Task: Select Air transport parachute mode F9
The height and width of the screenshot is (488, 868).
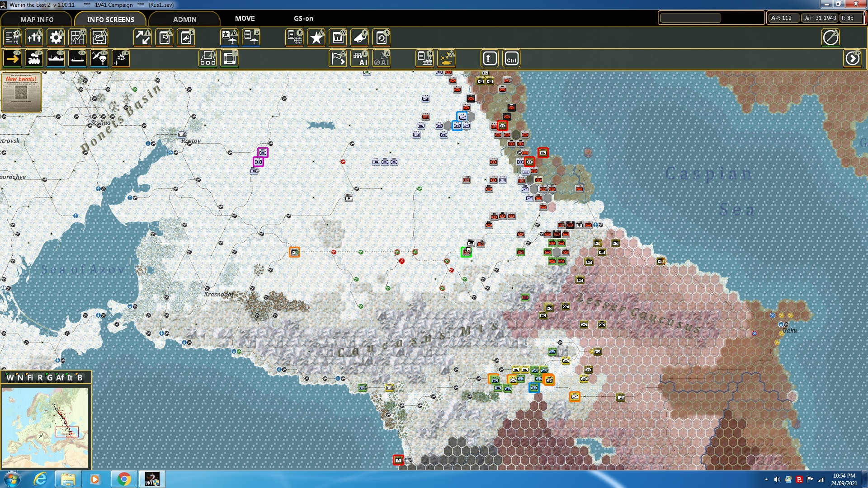Action: tap(99, 59)
